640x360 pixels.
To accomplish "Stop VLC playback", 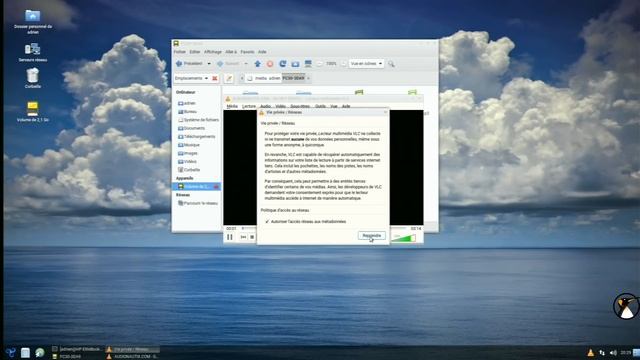I will [x=252, y=237].
